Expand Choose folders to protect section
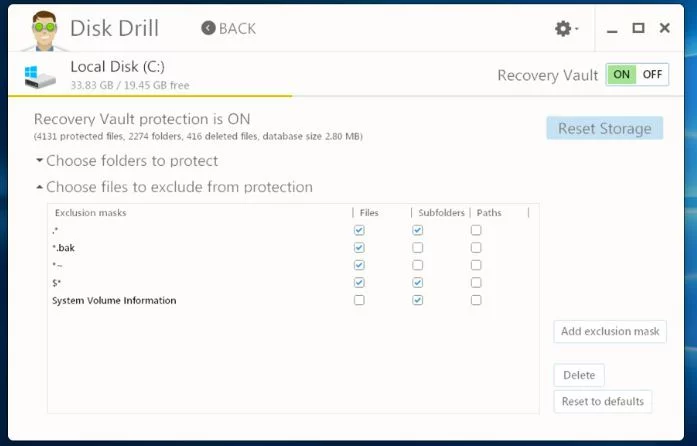The width and height of the screenshot is (697, 446). tap(127, 161)
